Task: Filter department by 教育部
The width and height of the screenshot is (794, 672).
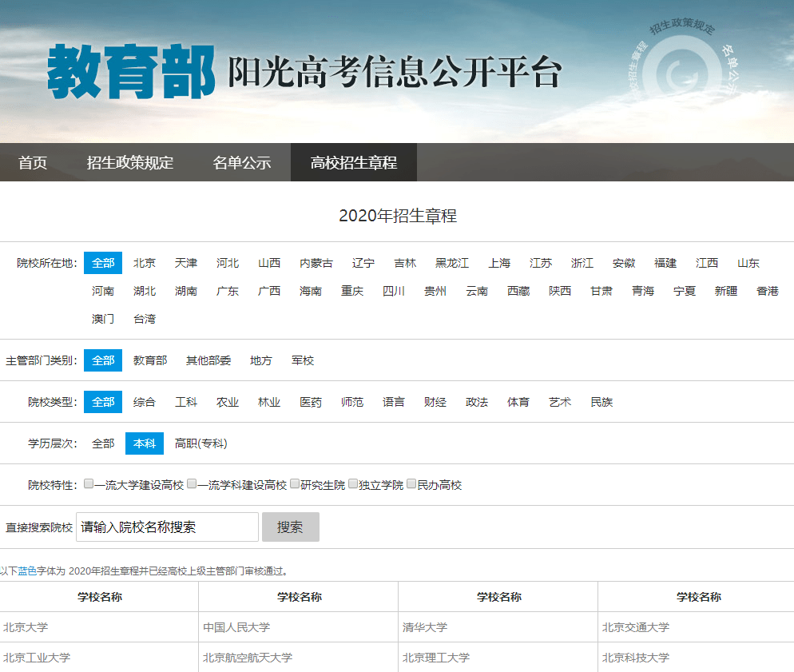Action: pyautogui.click(x=150, y=360)
